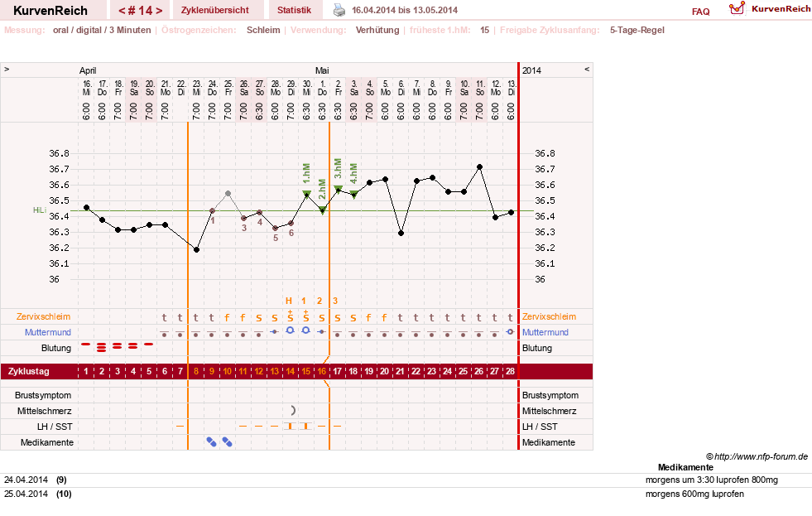Go to previous cycle with the < arrow
This screenshot has width=812, height=516.
click(x=122, y=11)
